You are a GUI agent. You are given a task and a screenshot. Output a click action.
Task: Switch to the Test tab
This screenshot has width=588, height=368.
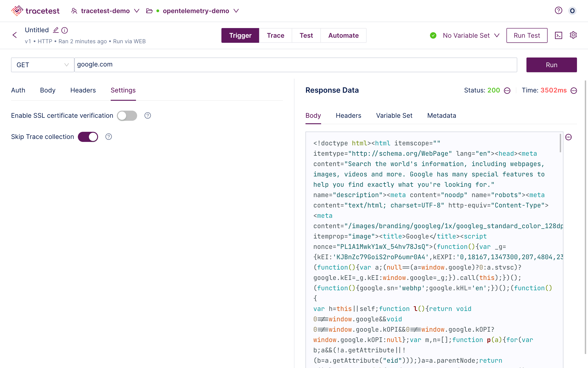[306, 35]
